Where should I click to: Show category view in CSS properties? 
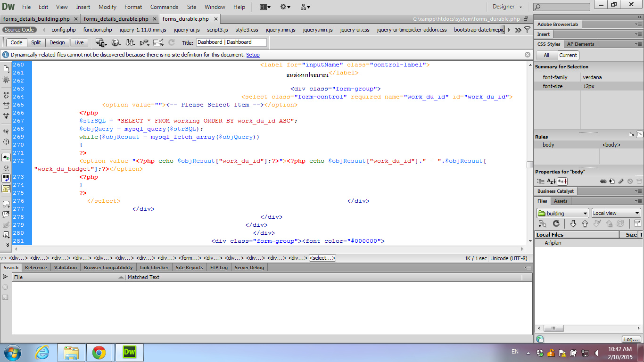click(x=540, y=181)
